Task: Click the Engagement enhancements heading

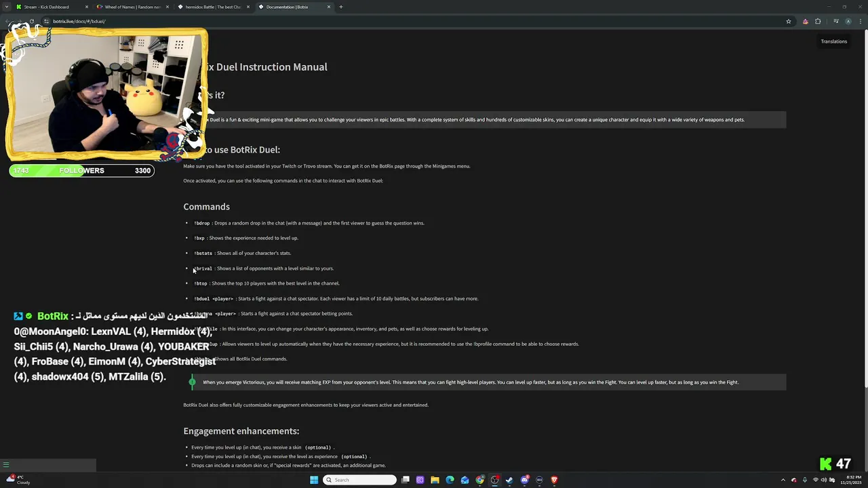Action: 241,431
